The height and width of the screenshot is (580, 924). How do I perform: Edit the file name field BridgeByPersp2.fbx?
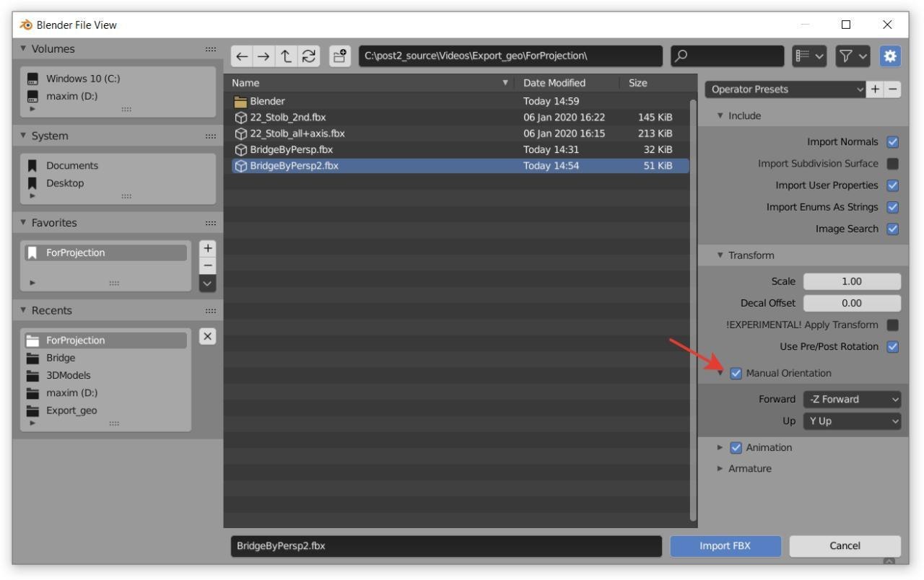[x=446, y=546]
